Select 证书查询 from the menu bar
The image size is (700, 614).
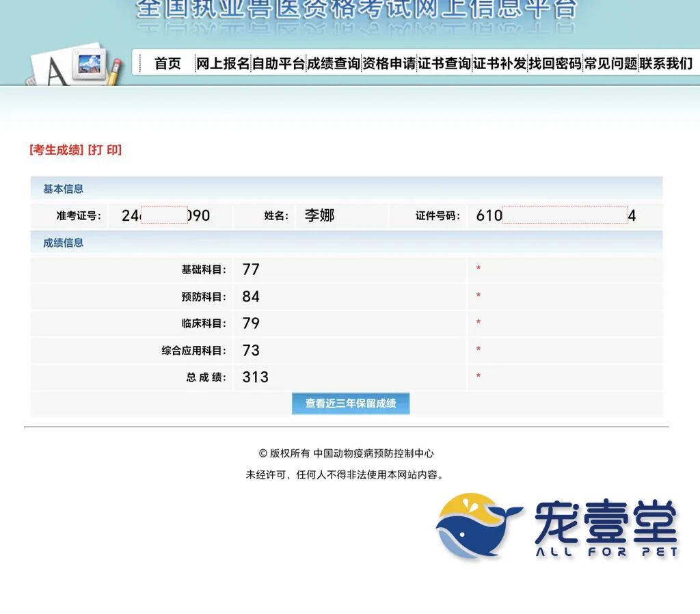coord(445,64)
